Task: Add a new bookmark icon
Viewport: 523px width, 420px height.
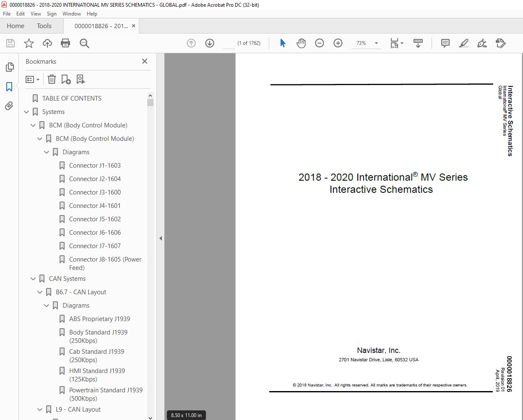Action: click(66, 79)
